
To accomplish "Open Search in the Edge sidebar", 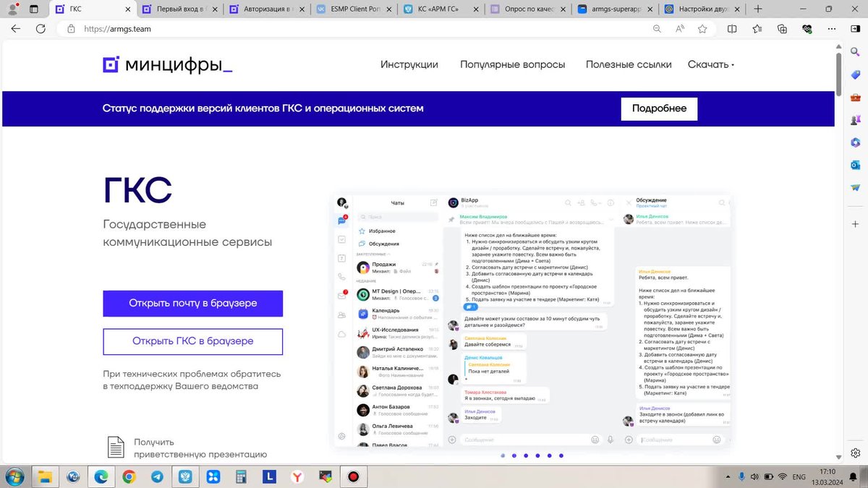I will click(855, 53).
